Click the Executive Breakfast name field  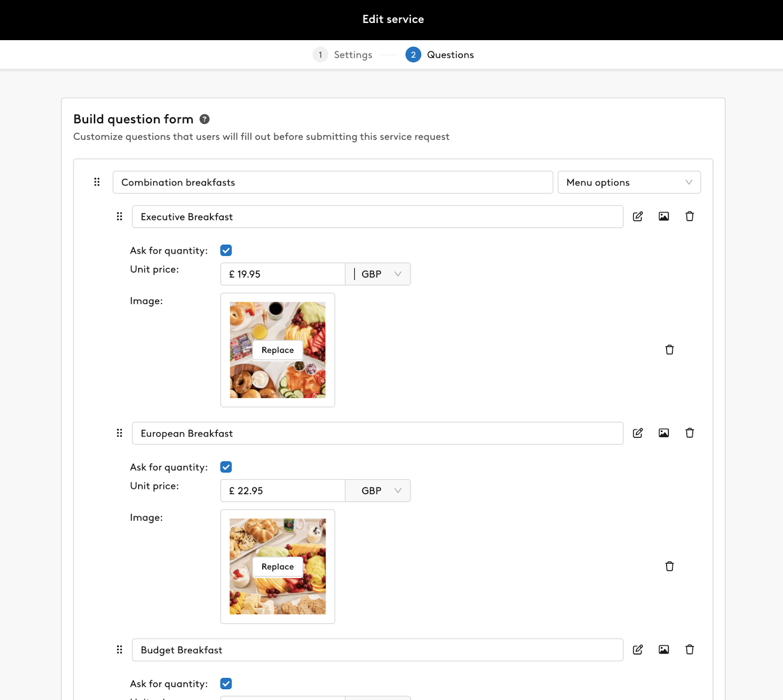pyautogui.click(x=378, y=216)
